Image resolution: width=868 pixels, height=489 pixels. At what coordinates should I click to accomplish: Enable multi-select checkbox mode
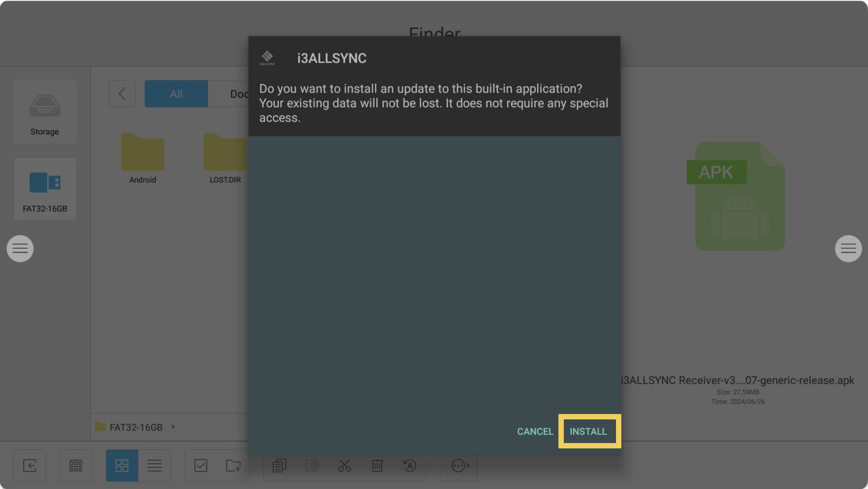[201, 466]
